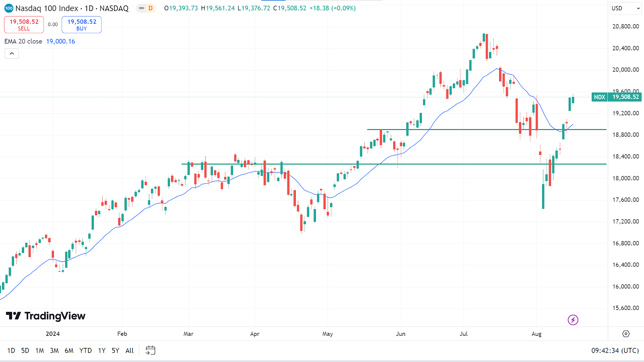644x362 pixels.
Task: Select the All time range
Action: click(x=130, y=351)
